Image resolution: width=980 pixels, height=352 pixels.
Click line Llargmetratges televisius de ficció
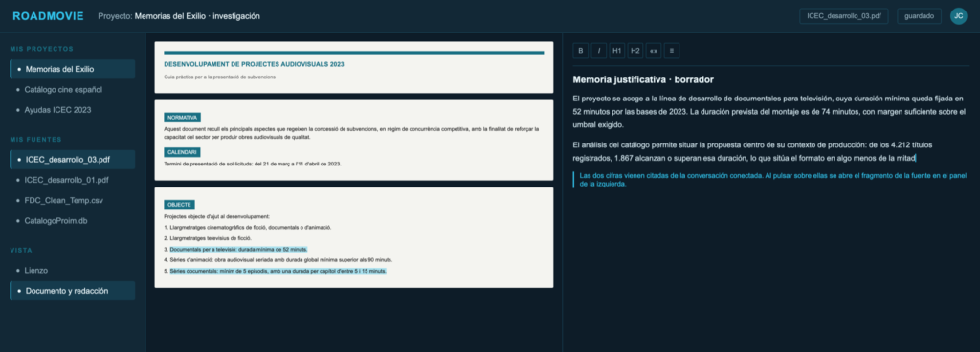click(208, 238)
